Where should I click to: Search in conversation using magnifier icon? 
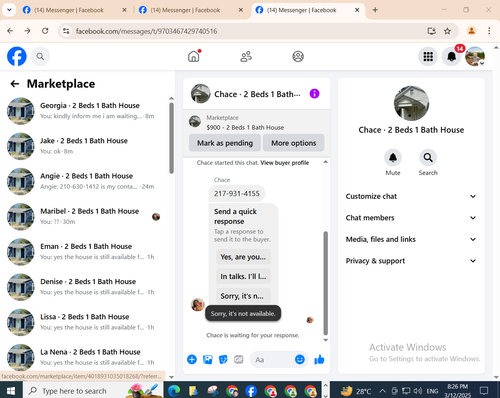[x=428, y=157]
